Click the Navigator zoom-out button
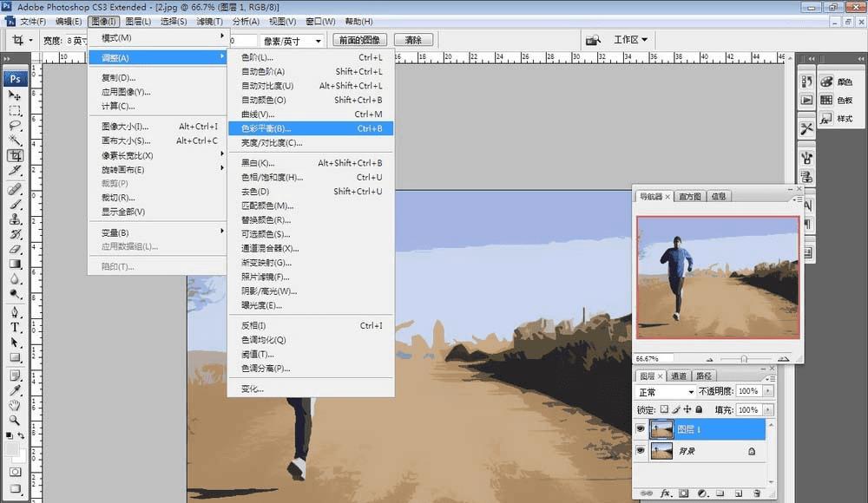868x503 pixels. coord(710,360)
